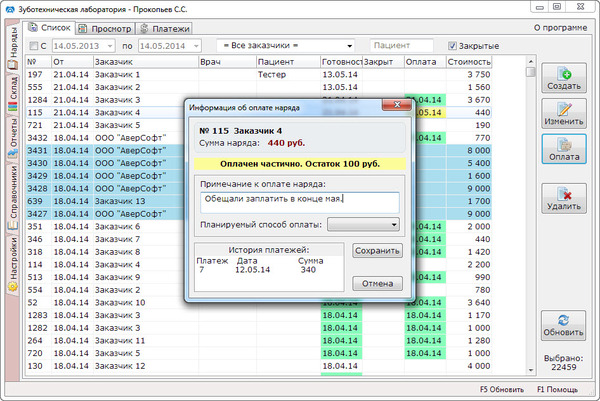Refresh list with Обновить button

pos(564,325)
